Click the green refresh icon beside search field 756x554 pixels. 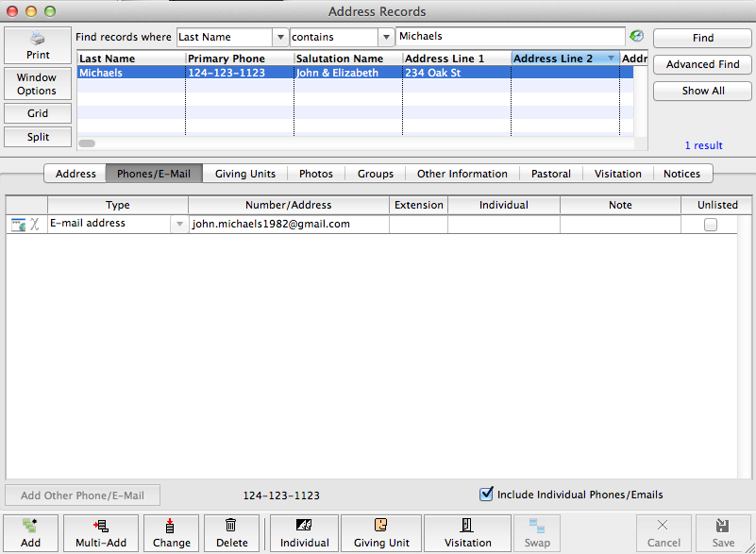(x=637, y=36)
